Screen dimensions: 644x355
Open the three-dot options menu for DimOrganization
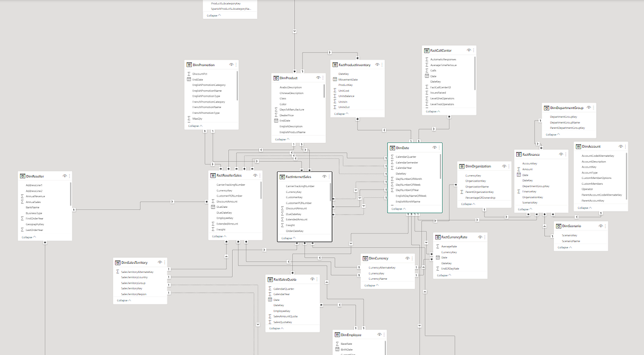coord(509,166)
